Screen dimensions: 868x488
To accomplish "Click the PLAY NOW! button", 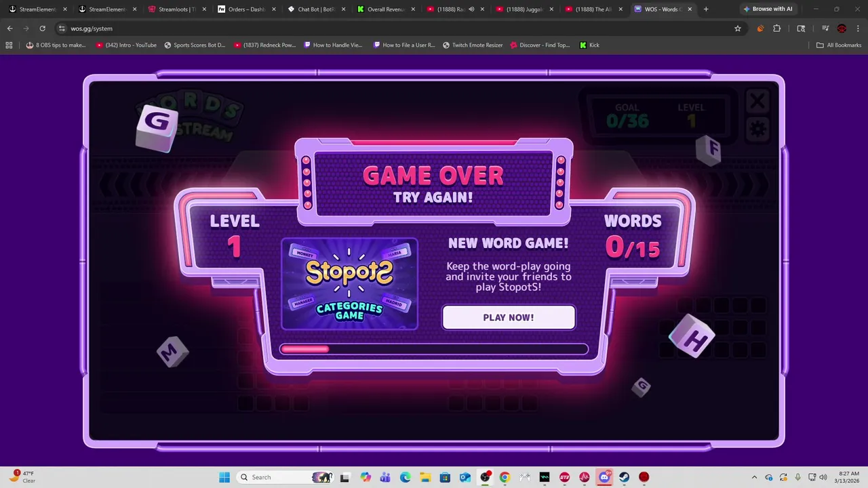I will 509,317.
